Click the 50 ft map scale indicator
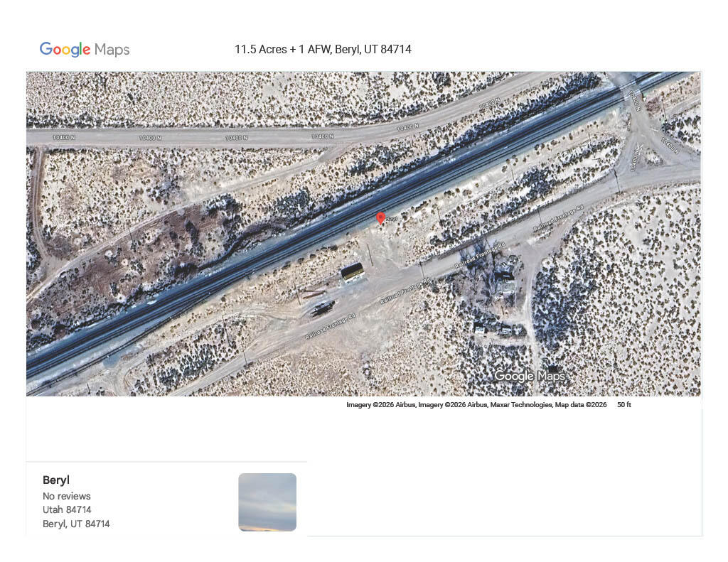 [x=624, y=405]
